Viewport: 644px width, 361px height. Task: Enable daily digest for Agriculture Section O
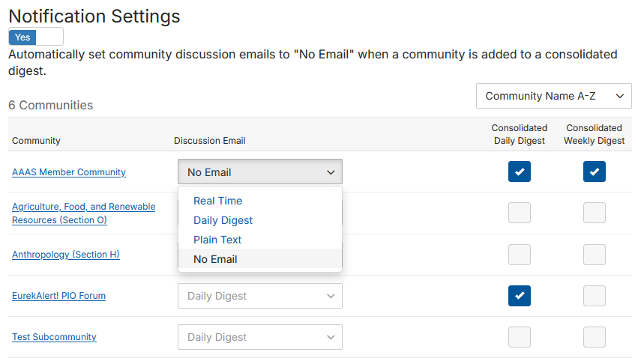[520, 213]
